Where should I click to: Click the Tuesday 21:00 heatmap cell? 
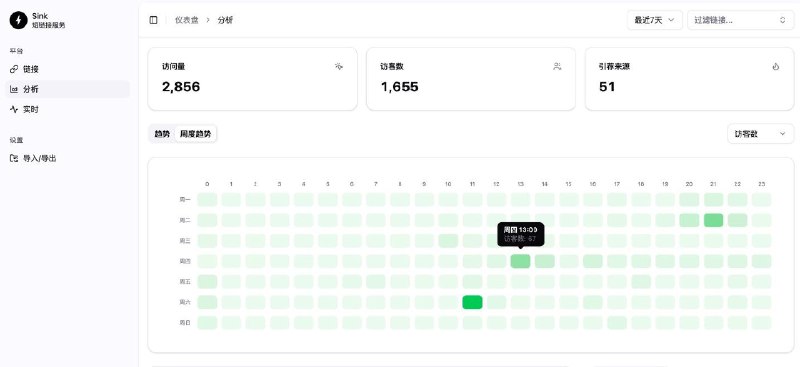714,220
